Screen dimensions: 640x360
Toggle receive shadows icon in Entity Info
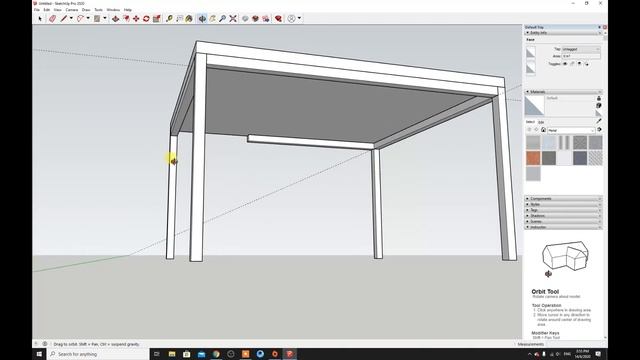(x=579, y=64)
